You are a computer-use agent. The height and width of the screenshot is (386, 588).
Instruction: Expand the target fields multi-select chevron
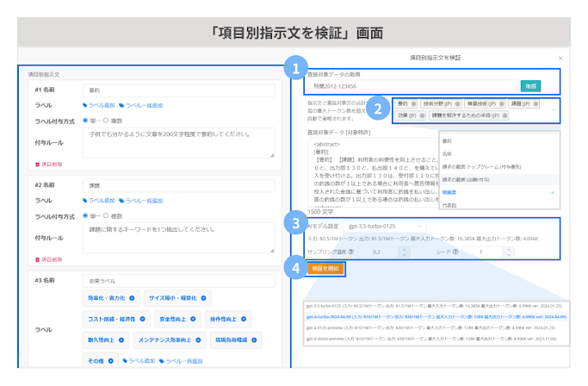coord(553,109)
